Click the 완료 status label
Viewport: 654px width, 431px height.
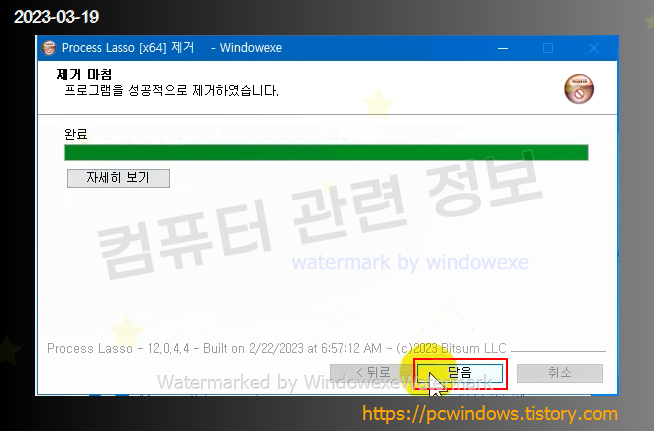[x=75, y=134]
